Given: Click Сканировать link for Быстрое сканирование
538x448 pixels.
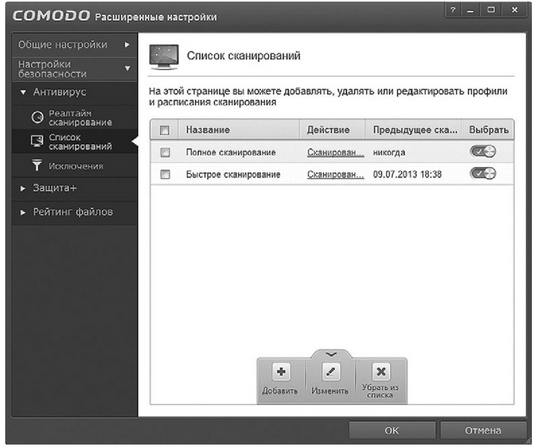Looking at the screenshot, I should (x=335, y=175).
